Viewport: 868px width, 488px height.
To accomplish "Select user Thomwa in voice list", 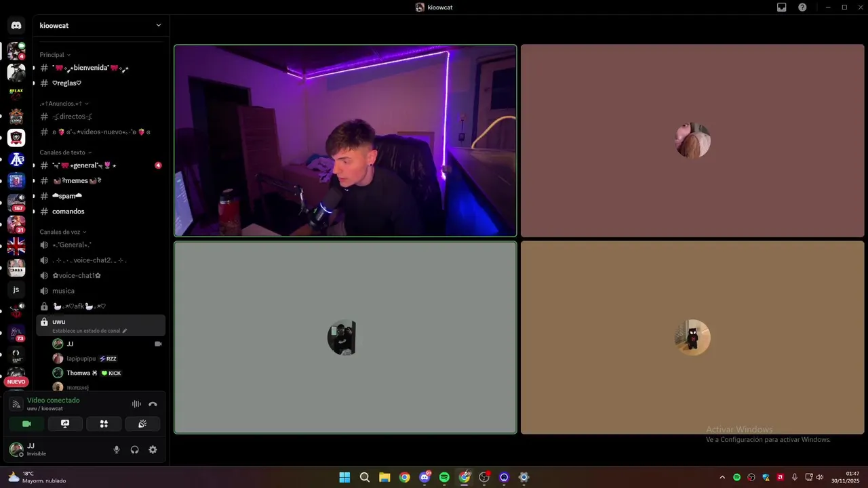I will tap(107, 373).
